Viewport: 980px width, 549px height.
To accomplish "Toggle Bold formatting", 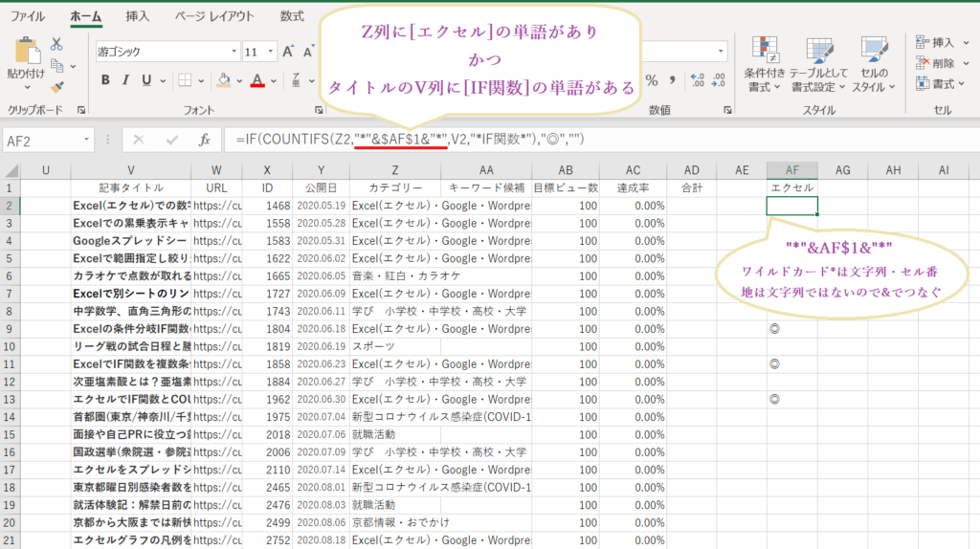I will click(105, 80).
